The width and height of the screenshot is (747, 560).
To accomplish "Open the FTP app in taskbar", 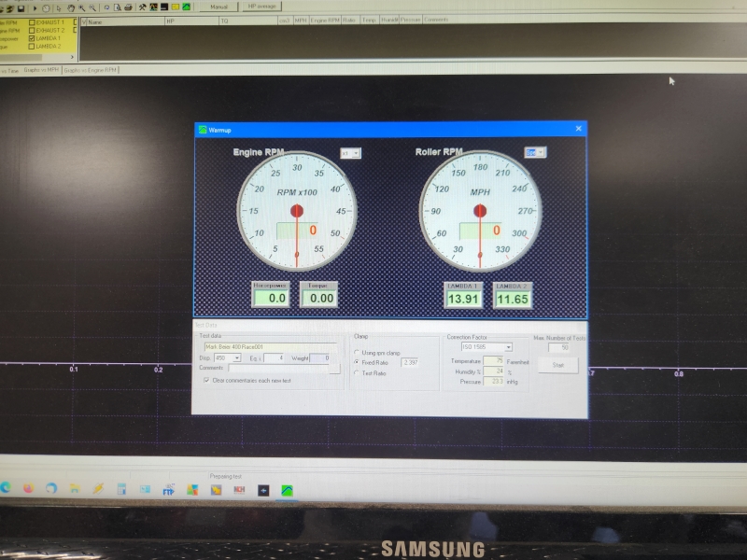I will [x=169, y=489].
